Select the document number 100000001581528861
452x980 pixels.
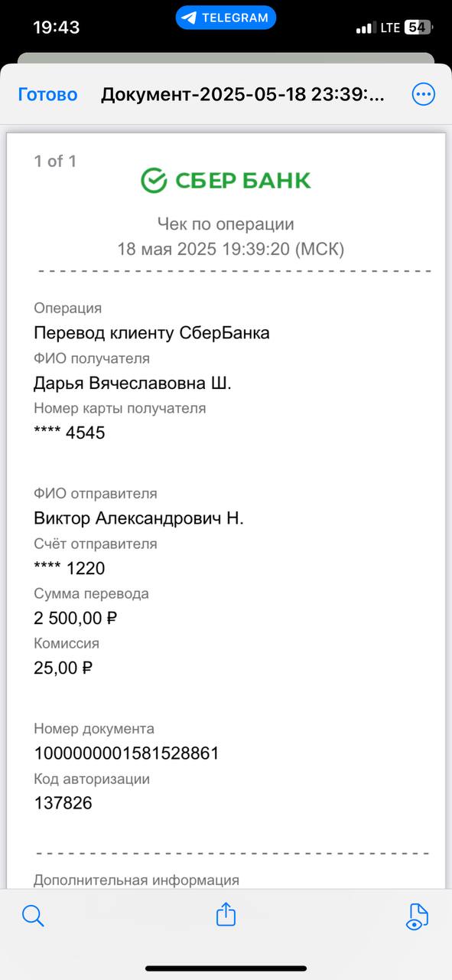tap(126, 753)
